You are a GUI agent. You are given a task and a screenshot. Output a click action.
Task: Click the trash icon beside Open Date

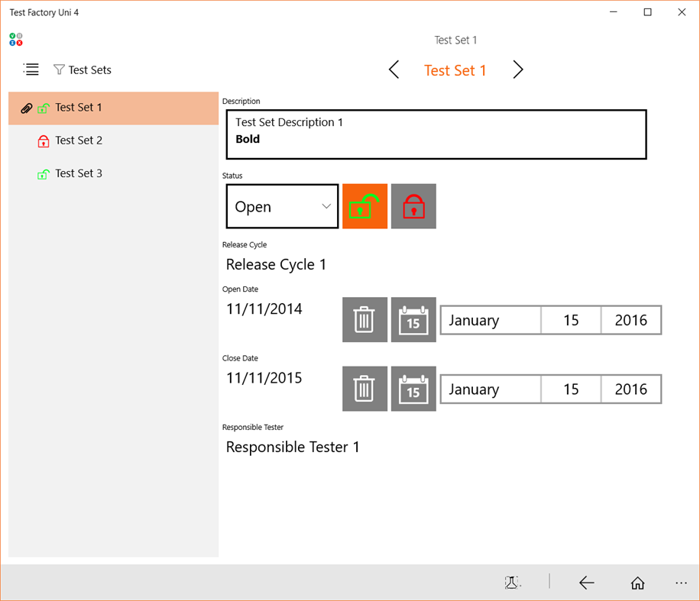coord(365,320)
